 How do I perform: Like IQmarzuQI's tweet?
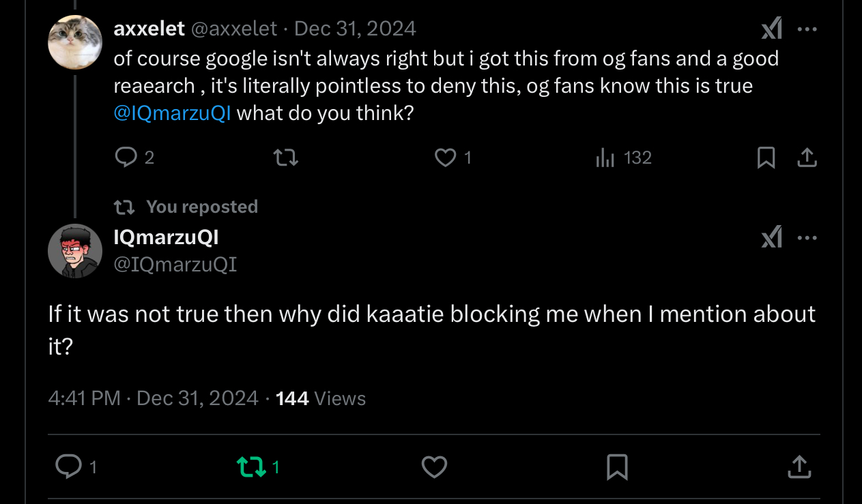tap(434, 467)
